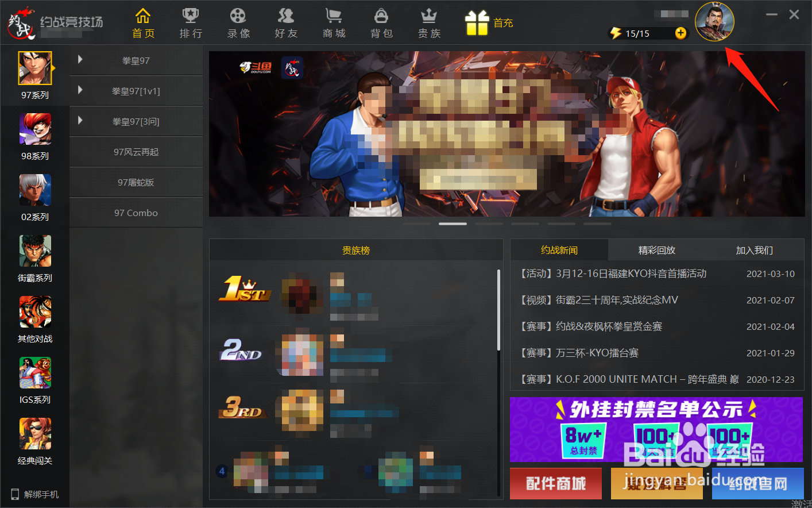The height and width of the screenshot is (508, 812).
Task: Click the 首充 first recharge label
Action: (503, 23)
